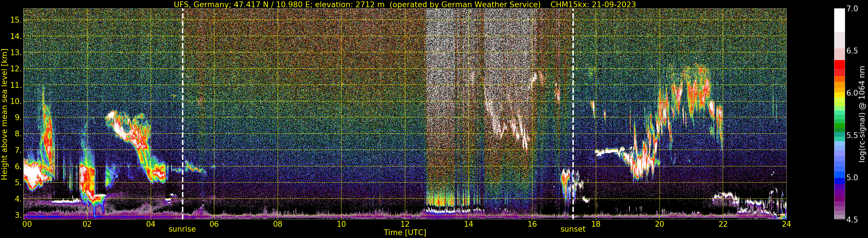
Task: Click the '22' time tick label
Action: tap(723, 224)
